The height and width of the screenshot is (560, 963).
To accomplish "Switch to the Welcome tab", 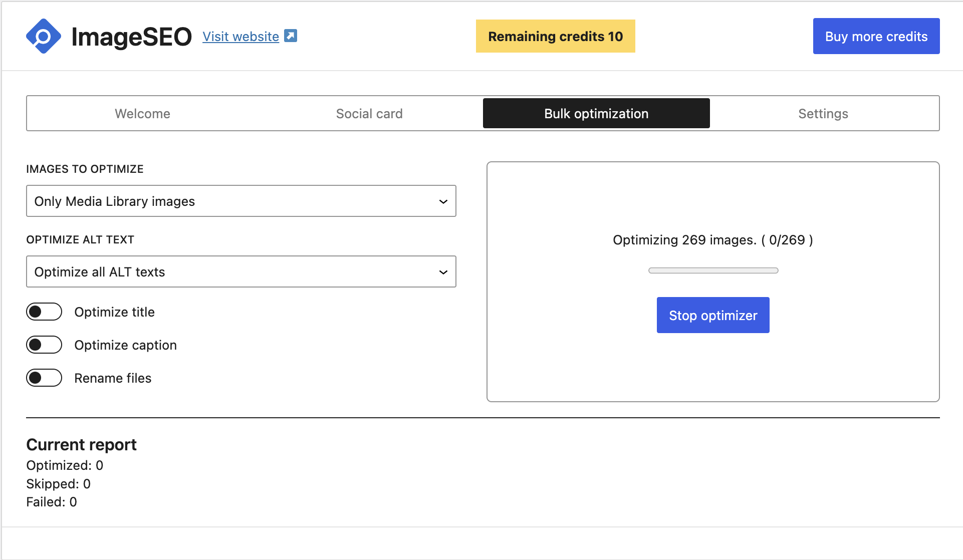I will [x=142, y=114].
